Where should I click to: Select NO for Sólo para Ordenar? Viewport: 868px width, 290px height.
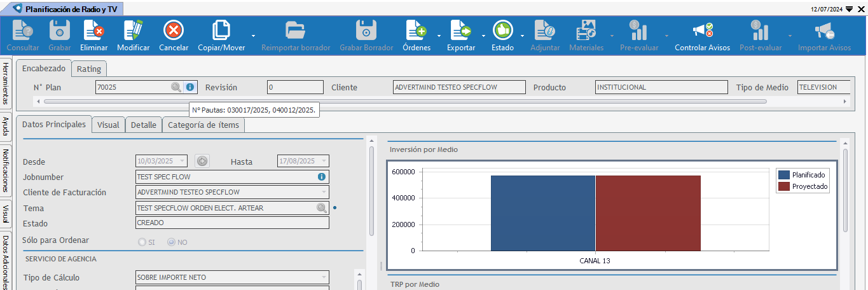[172, 242]
